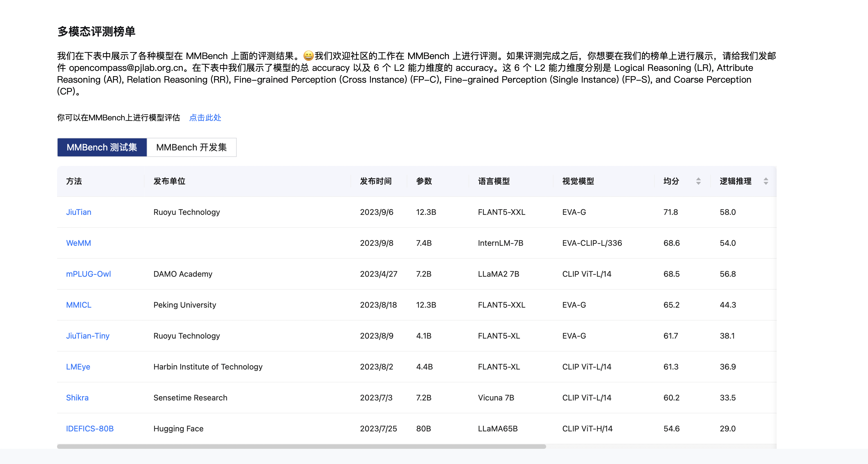
Task: Switch to MMBench 测试集 tab
Action: [x=102, y=147]
